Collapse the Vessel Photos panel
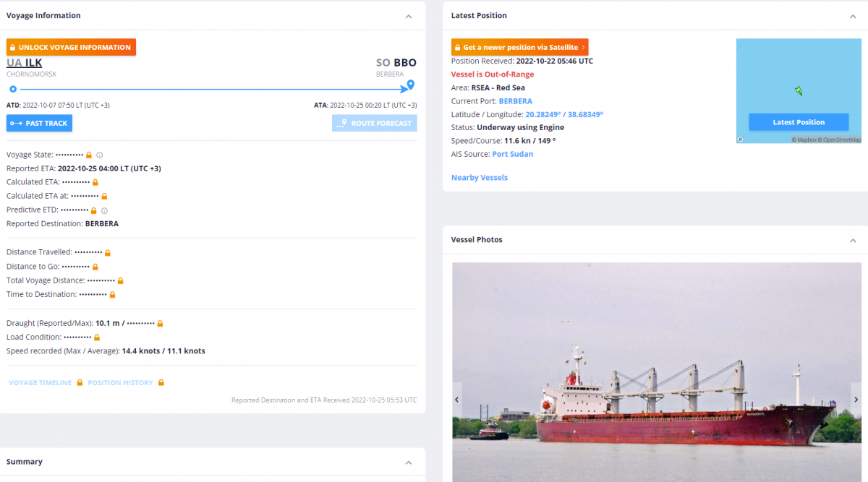This screenshot has width=868, height=482. coord(852,240)
